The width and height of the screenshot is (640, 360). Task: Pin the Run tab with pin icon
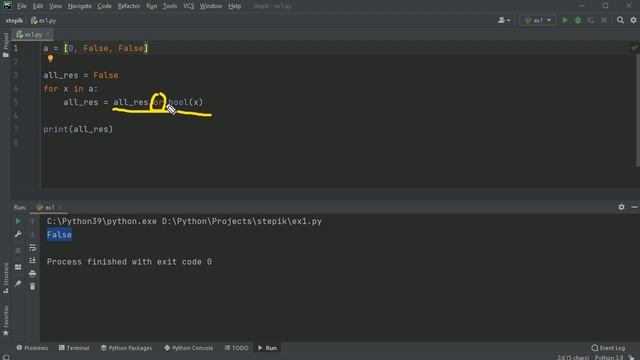coord(18,283)
